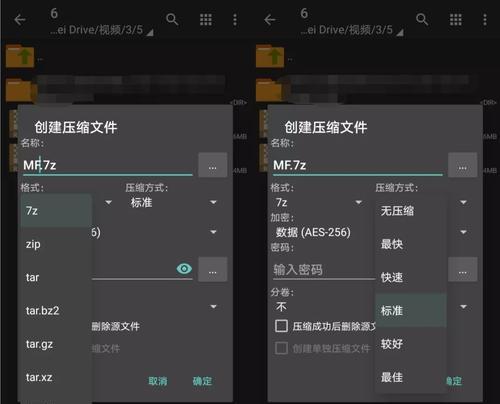
Task: Open search in right screen toolbar
Action: (422, 20)
